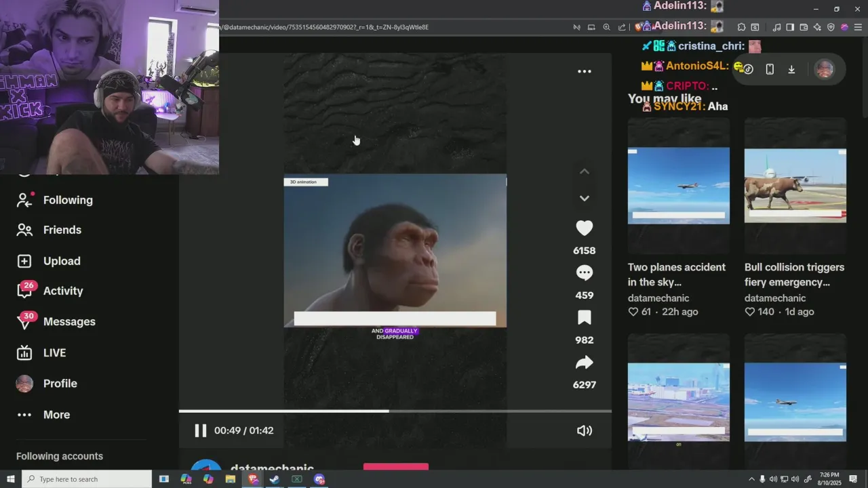Click the '3D animation' label on video
This screenshot has width=868, height=488.
coord(306,182)
